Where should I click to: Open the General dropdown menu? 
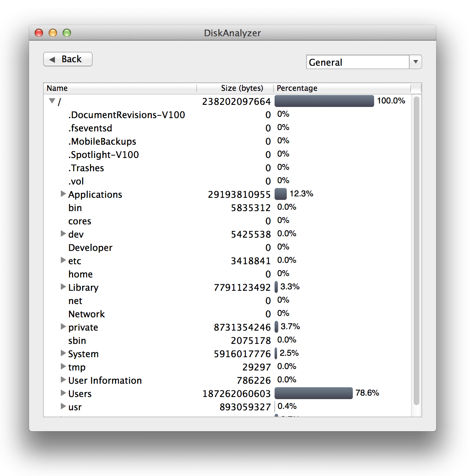(415, 62)
